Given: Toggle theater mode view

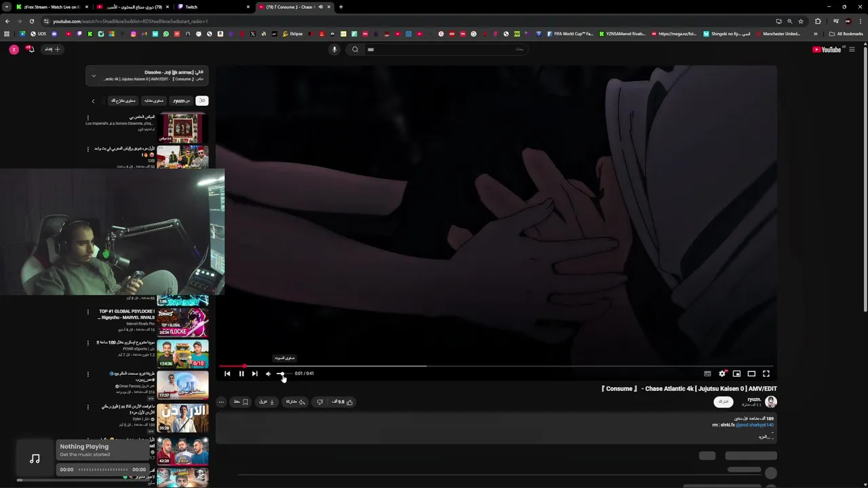Looking at the screenshot, I should (x=751, y=373).
